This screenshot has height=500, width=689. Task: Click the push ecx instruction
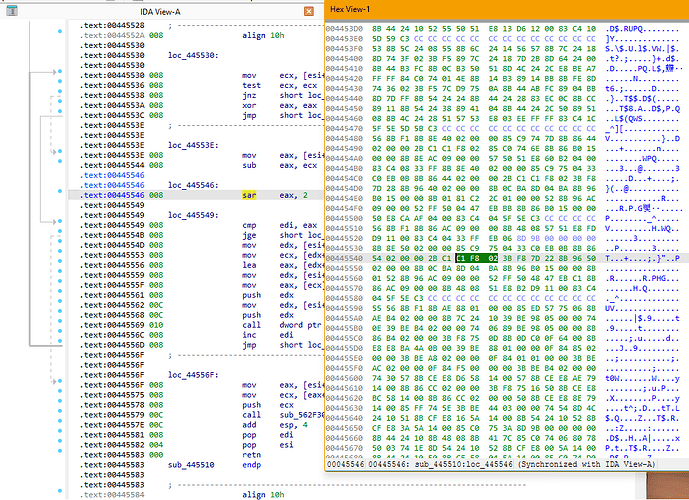point(268,405)
